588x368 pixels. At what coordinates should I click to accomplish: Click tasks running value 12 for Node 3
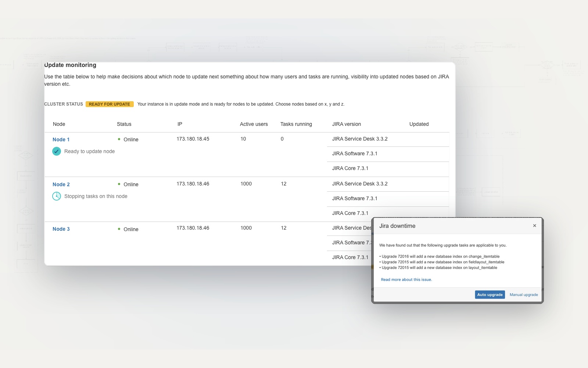click(284, 228)
